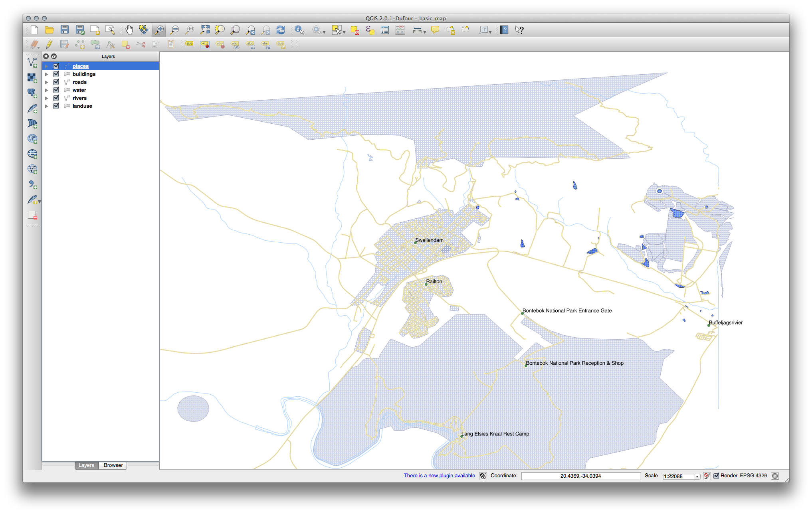Click the Layers tab at bottom
Image resolution: width=812 pixels, height=514 pixels.
tap(86, 465)
